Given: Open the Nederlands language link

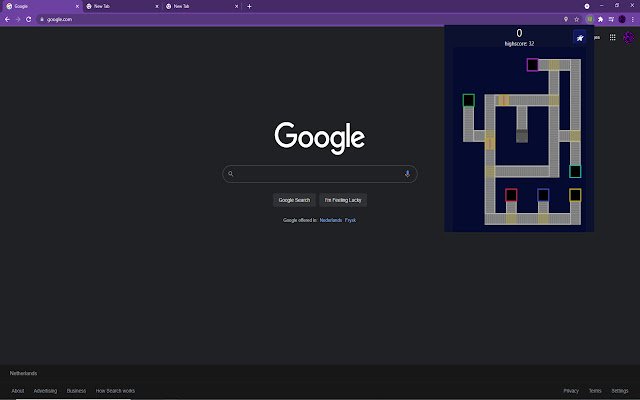Looking at the screenshot, I should click(x=331, y=220).
